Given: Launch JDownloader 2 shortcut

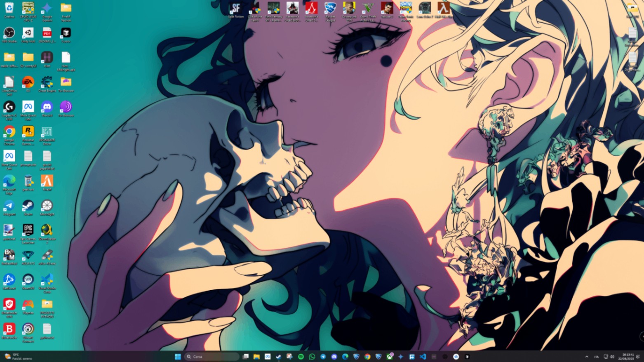Looking at the screenshot, I should pyautogui.click(x=47, y=234).
